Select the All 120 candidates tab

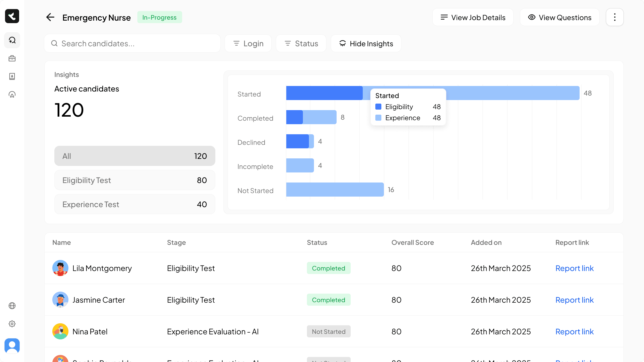pyautogui.click(x=135, y=156)
